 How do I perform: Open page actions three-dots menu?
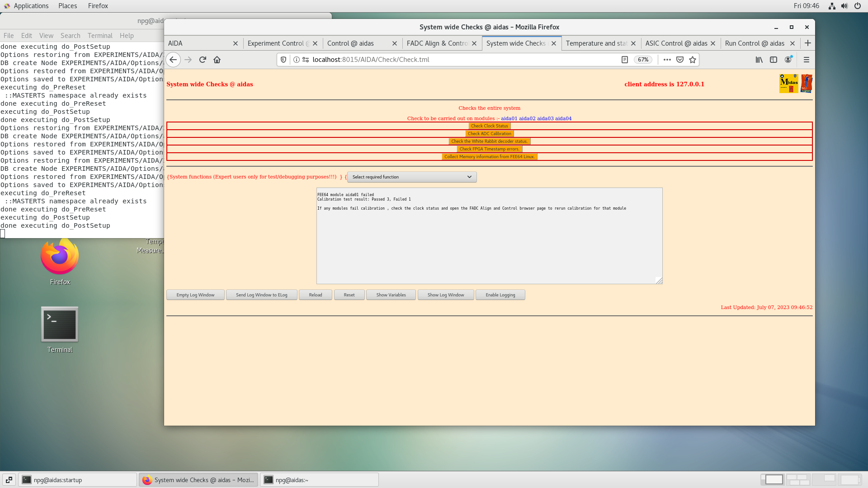click(x=667, y=60)
